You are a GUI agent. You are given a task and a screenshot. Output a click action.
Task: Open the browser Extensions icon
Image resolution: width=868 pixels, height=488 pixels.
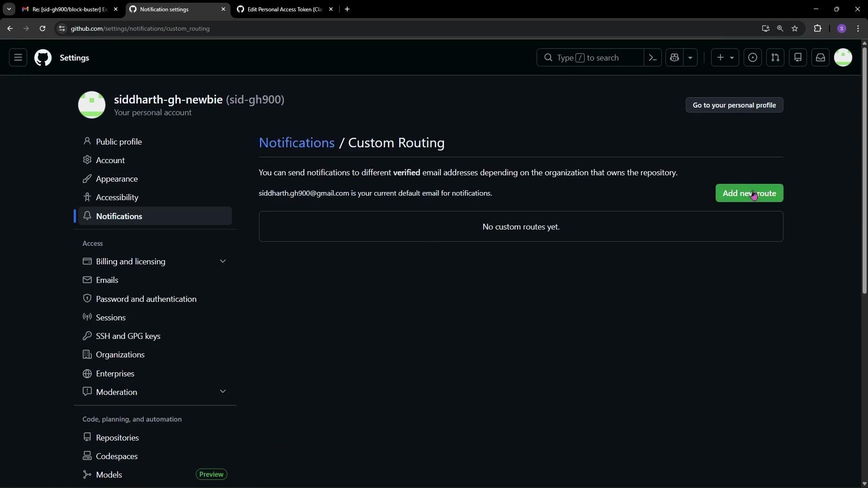tap(817, 28)
